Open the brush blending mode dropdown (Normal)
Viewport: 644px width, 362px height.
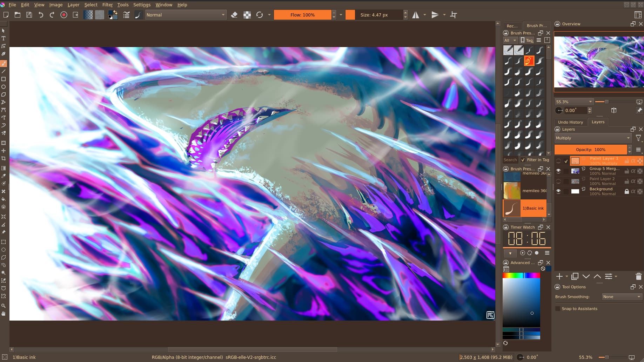[186, 15]
